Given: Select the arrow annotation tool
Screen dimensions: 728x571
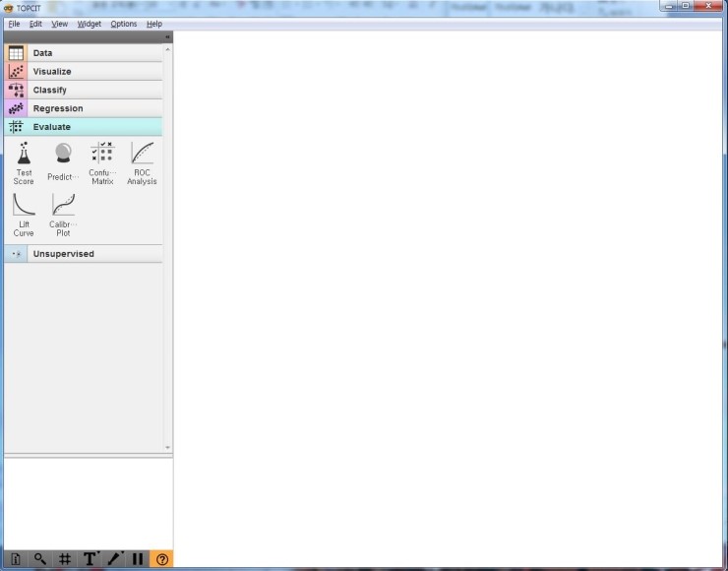Looking at the screenshot, I should [x=115, y=559].
